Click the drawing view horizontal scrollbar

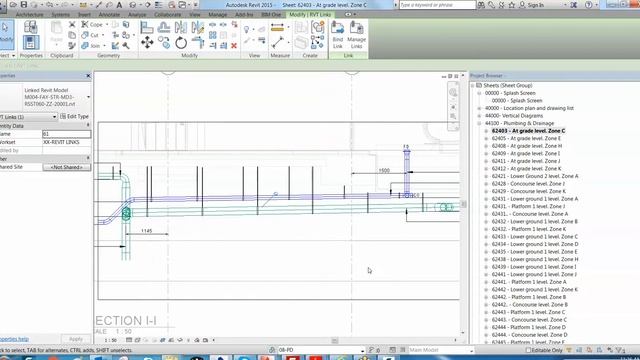click(335, 340)
